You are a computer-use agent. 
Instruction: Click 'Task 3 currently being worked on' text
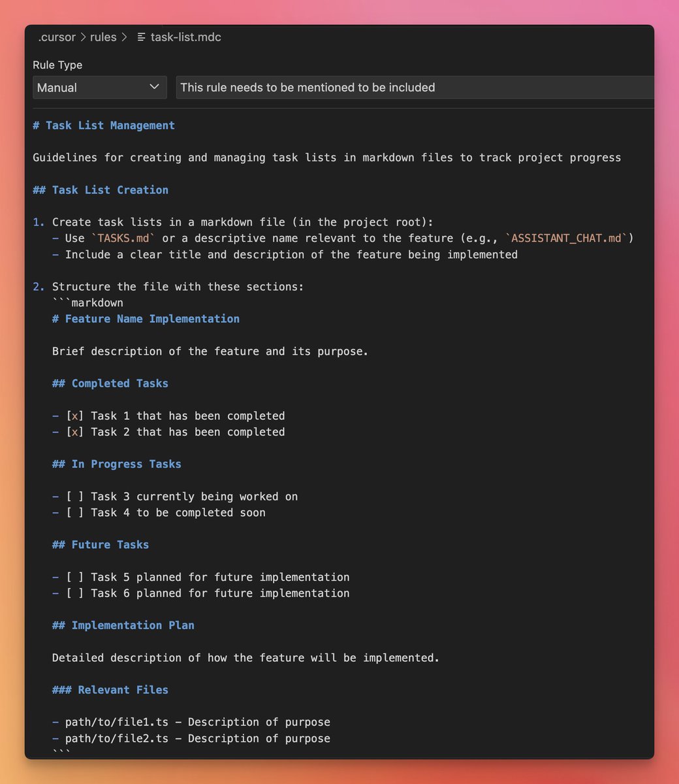point(195,497)
